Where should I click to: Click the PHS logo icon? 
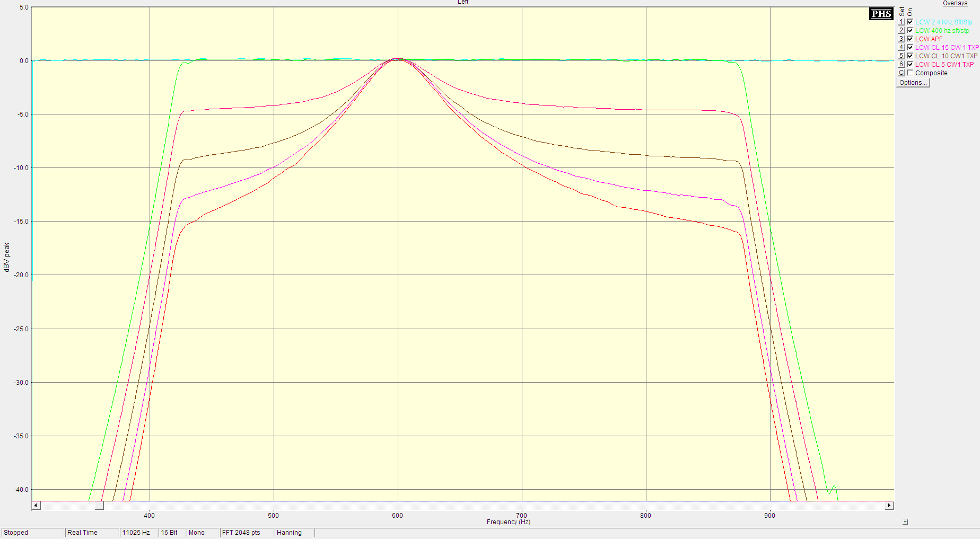(x=881, y=14)
